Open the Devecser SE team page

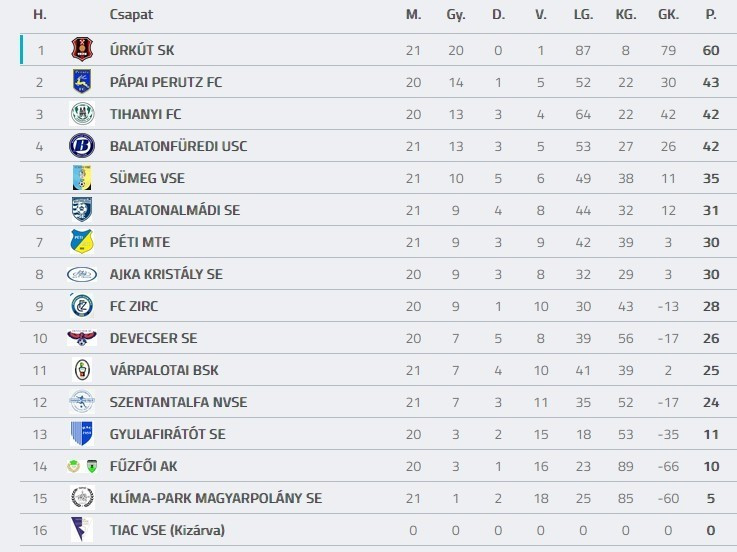pyautogui.click(x=153, y=338)
